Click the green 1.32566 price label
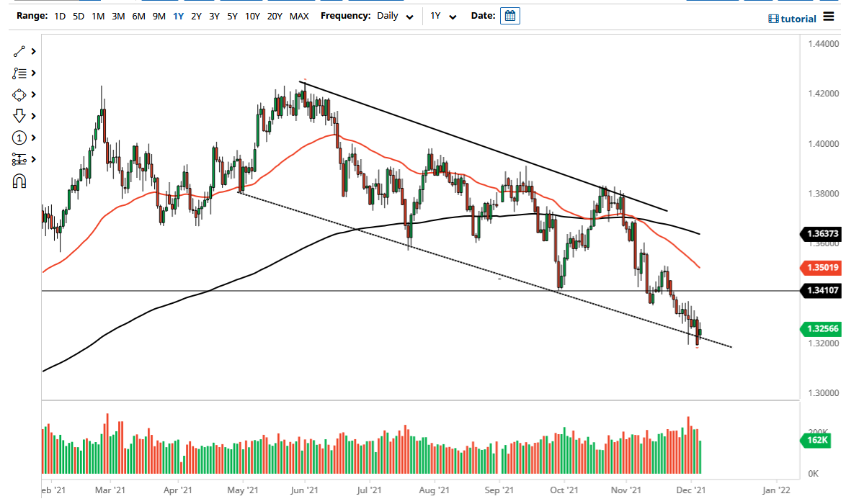This screenshot has width=846, height=504. pos(821,329)
